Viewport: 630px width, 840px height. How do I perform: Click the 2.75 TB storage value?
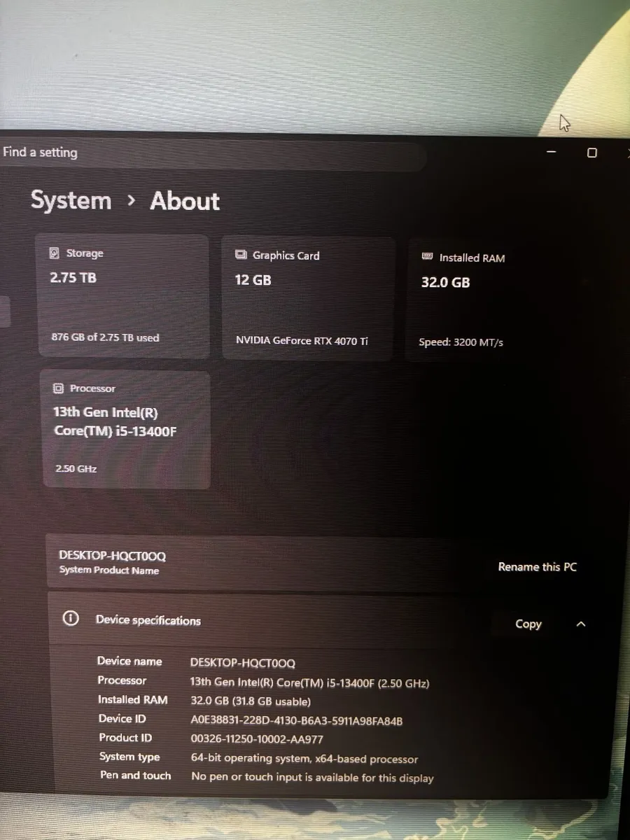73,278
